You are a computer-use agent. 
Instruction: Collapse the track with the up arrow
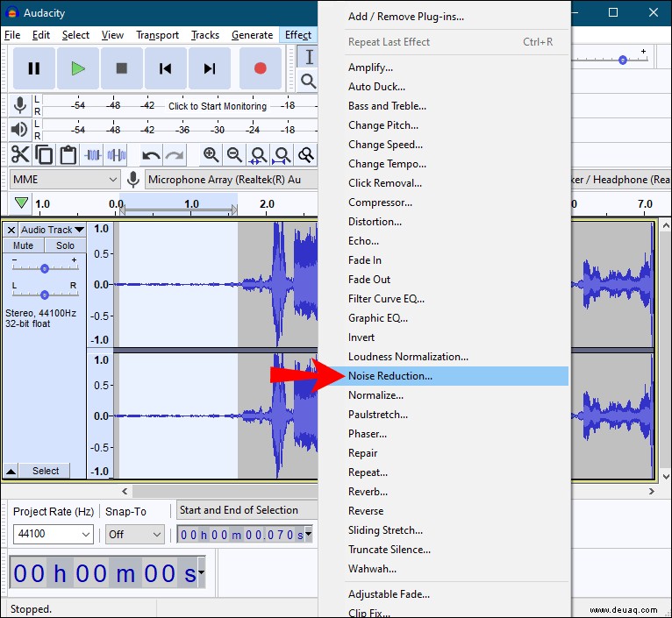coord(11,471)
